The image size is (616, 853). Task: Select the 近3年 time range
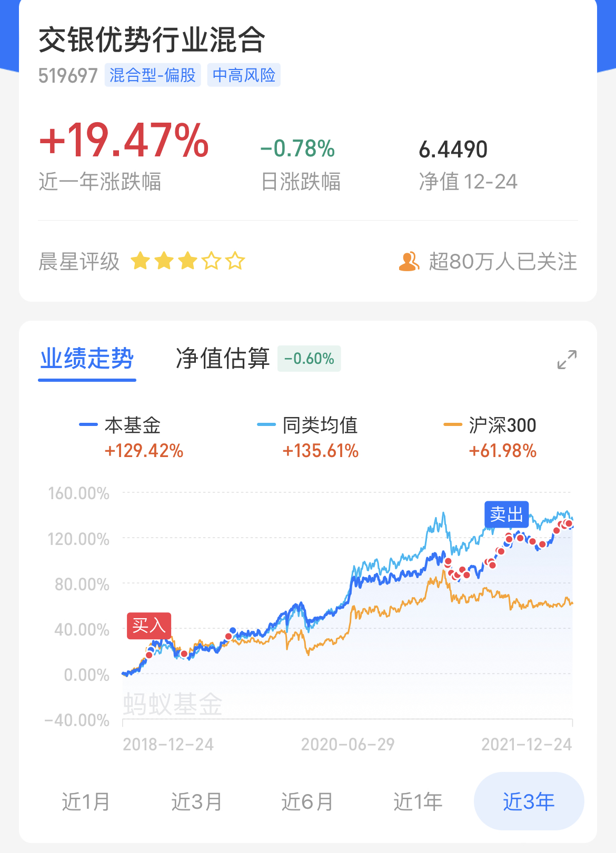coord(529,801)
